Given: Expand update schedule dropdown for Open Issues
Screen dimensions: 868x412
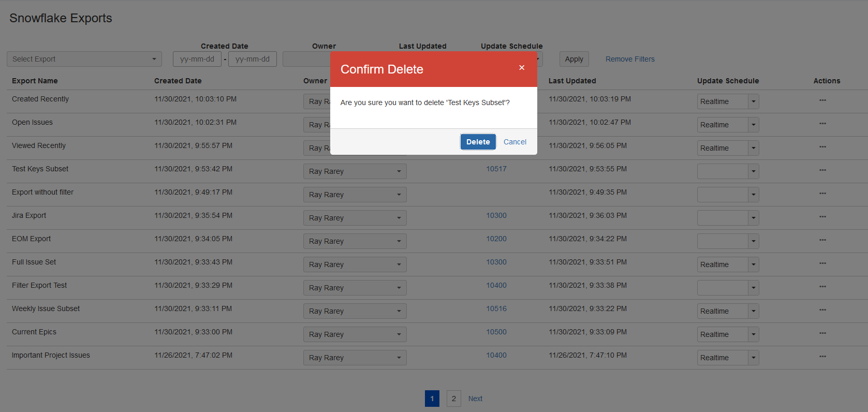Looking at the screenshot, I should pos(753,125).
